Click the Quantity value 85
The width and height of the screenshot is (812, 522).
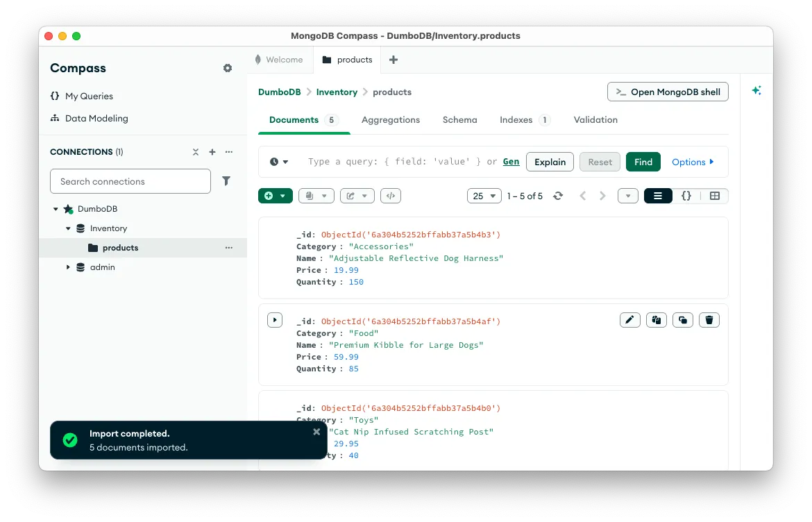[354, 369]
